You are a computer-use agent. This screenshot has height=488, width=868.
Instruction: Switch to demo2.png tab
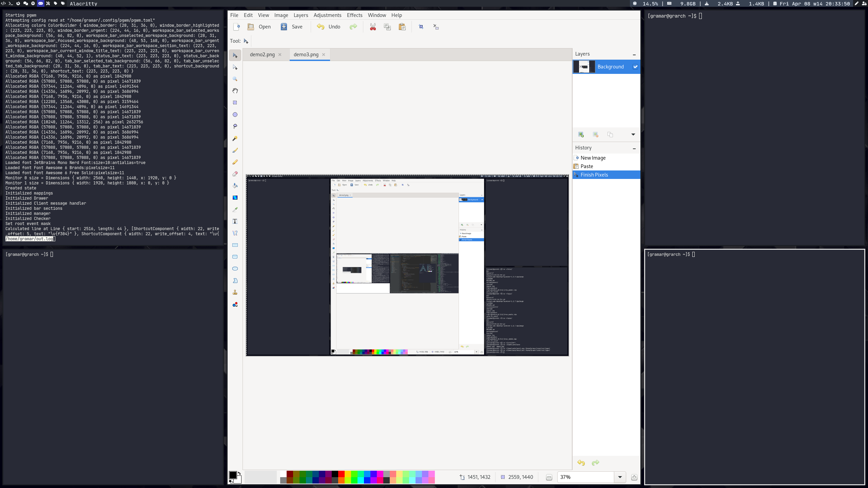[262, 54]
